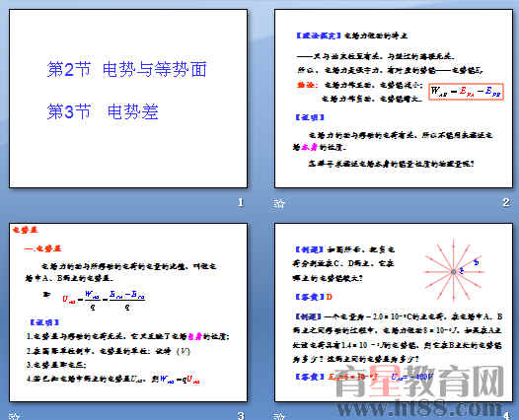
Task: Click the red 一.电势差 heading on slide 3
Action: coord(42,248)
